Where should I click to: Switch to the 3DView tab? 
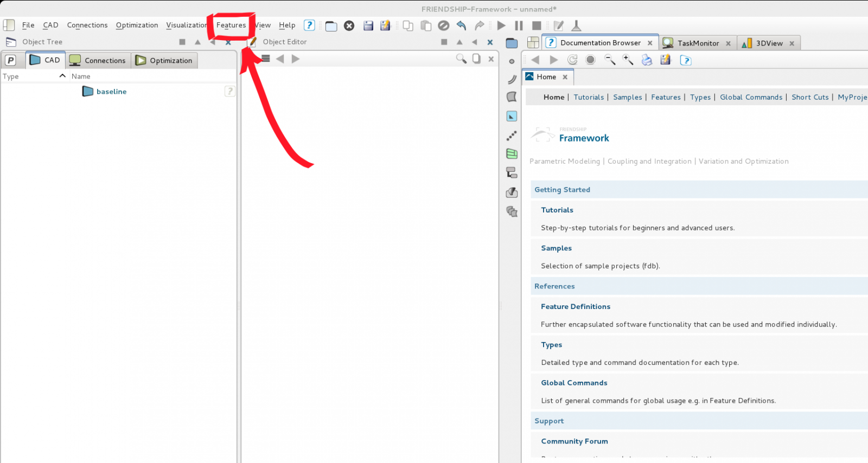(x=769, y=43)
